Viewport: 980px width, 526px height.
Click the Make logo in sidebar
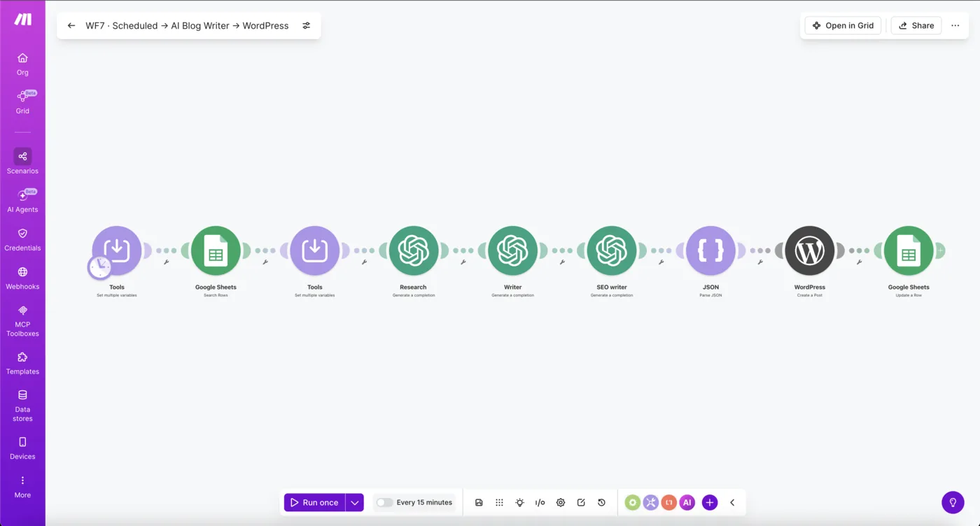(x=22, y=19)
